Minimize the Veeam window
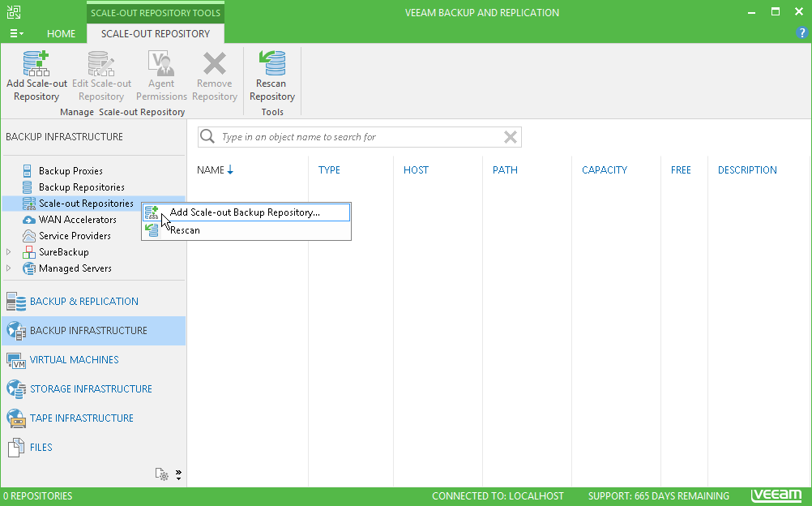Screen dimensions: 812x506 (751, 12)
